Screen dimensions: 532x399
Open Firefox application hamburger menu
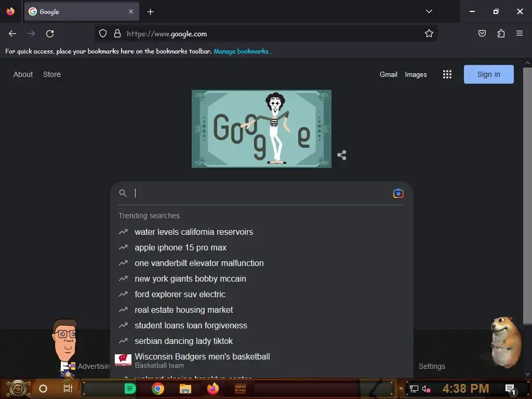pos(520,33)
